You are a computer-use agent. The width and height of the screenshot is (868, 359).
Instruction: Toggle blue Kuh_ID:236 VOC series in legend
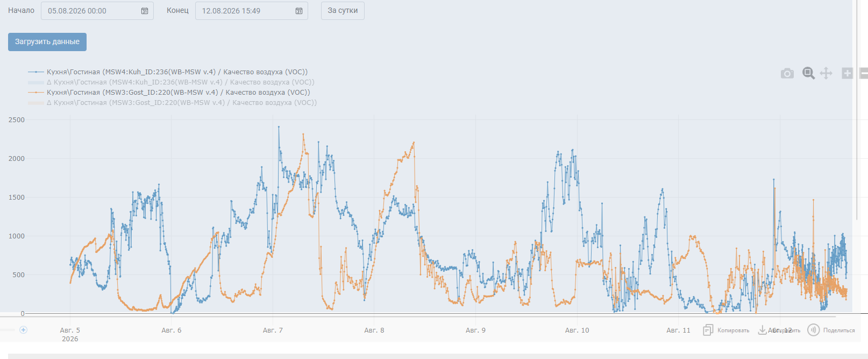point(168,72)
